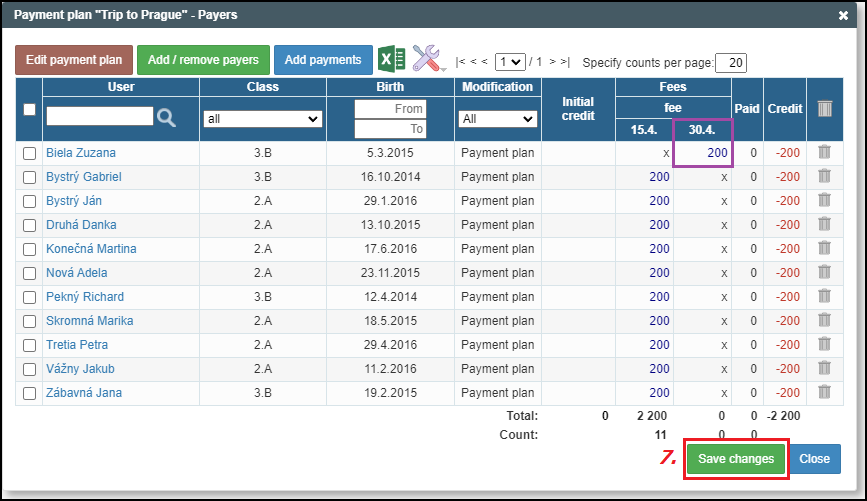Open the page number dropdown
Screen dimensions: 867x501
[x=510, y=62]
